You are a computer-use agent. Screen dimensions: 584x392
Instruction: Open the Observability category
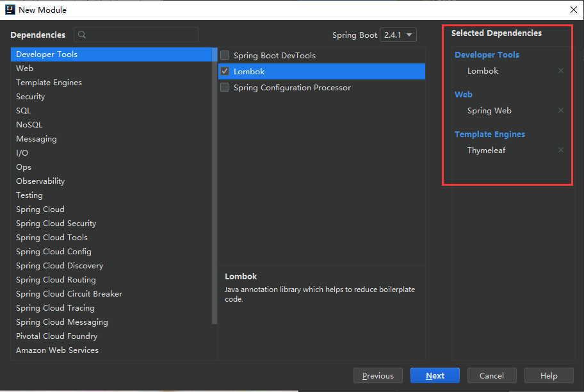(x=111, y=181)
